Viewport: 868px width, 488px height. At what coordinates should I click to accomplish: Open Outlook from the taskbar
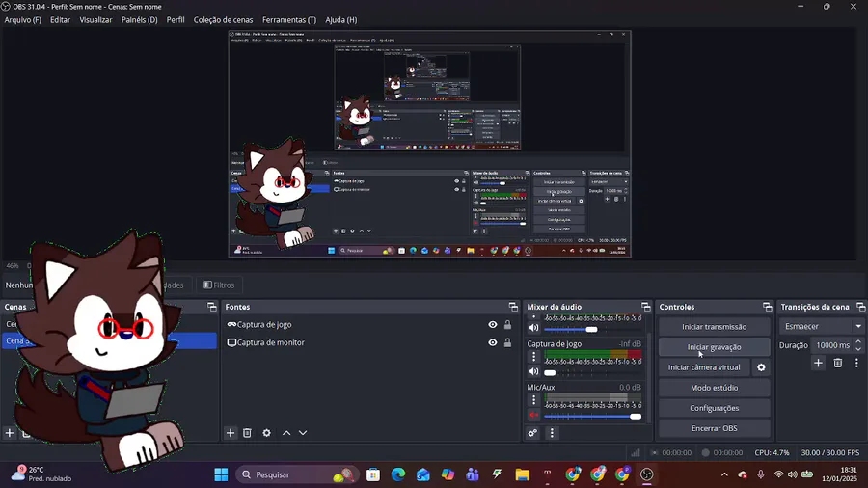tap(423, 474)
